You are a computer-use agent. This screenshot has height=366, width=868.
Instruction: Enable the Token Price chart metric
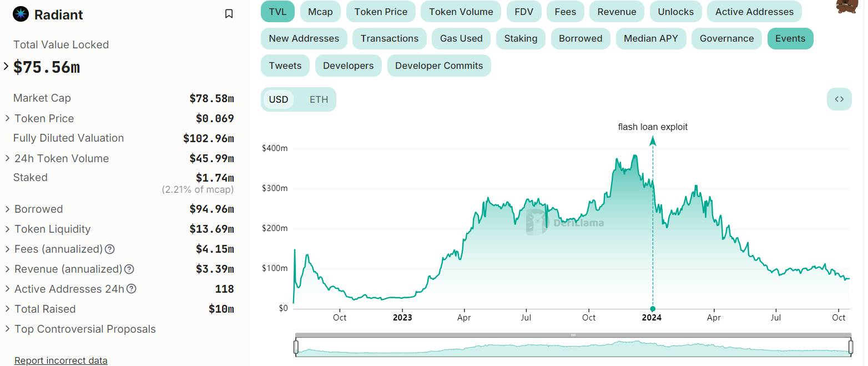(x=381, y=12)
